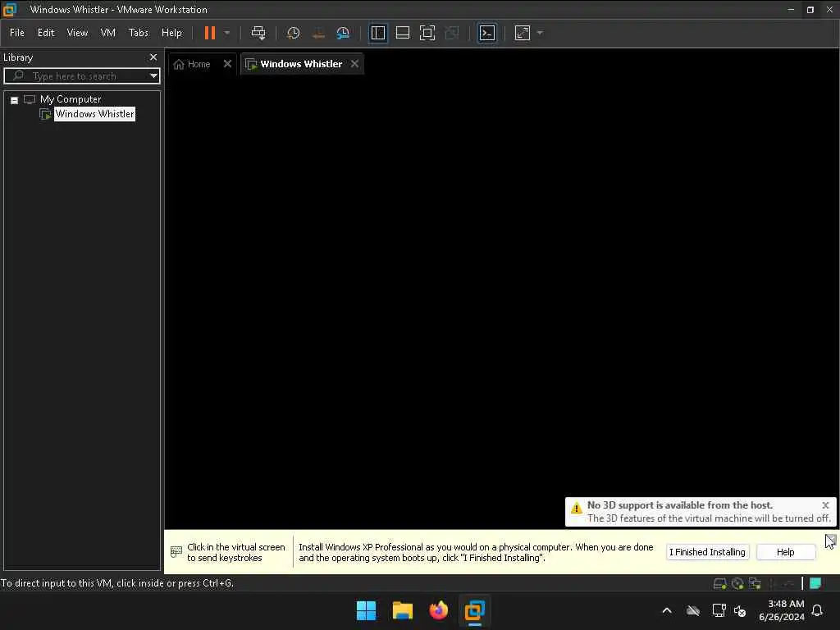Open the VM menu
Image resolution: width=840 pixels, height=630 pixels.
(107, 33)
